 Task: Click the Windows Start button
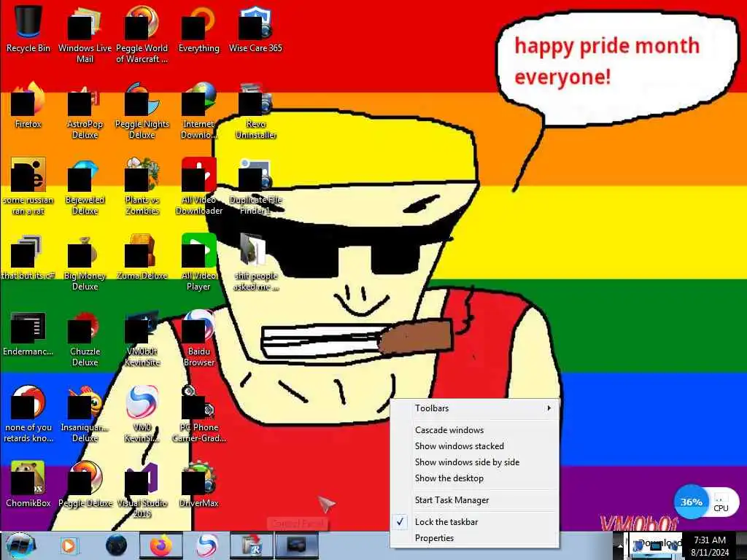20,545
